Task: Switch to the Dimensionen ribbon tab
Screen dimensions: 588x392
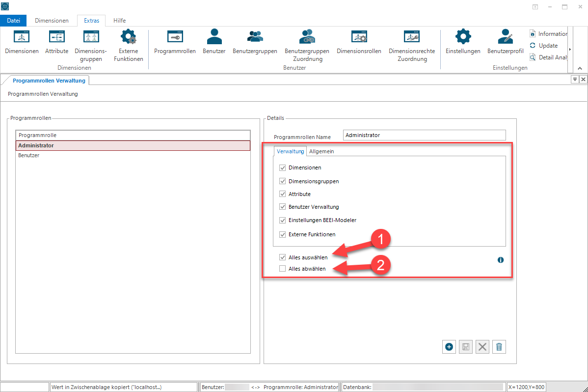Action: pyautogui.click(x=52, y=21)
